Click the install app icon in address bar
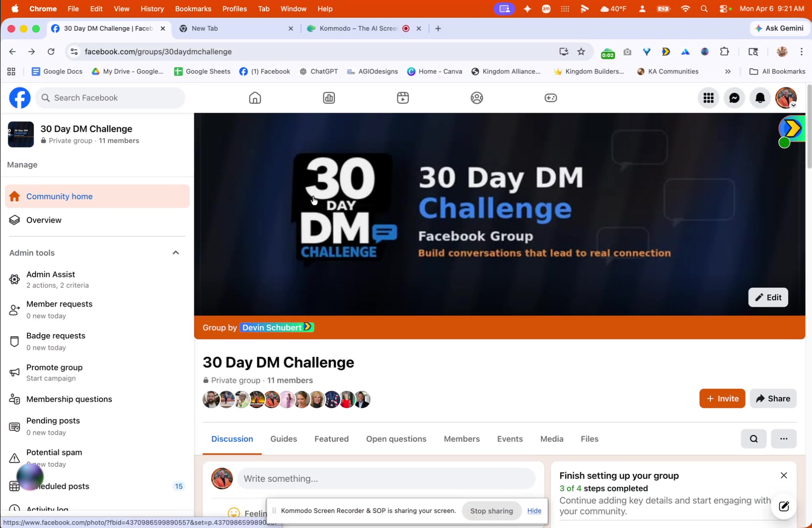 pyautogui.click(x=564, y=51)
